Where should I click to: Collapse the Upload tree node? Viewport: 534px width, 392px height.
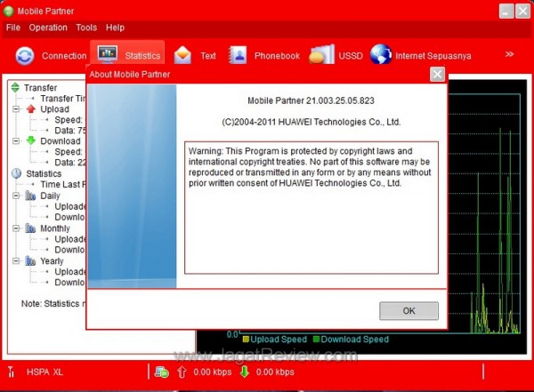click(x=15, y=109)
